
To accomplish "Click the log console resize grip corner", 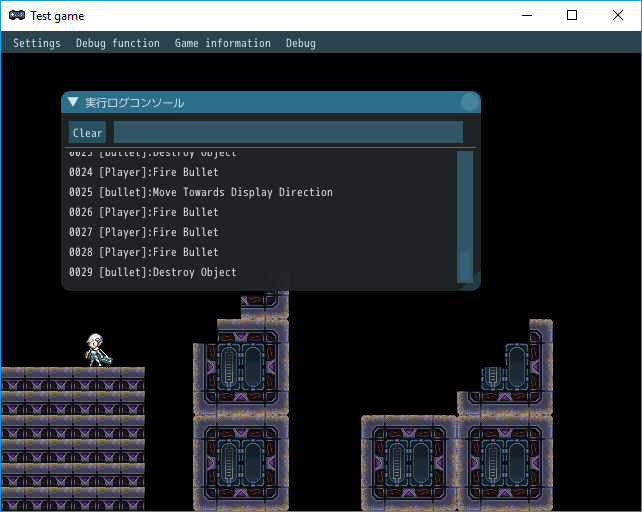I will pyautogui.click(x=472, y=283).
